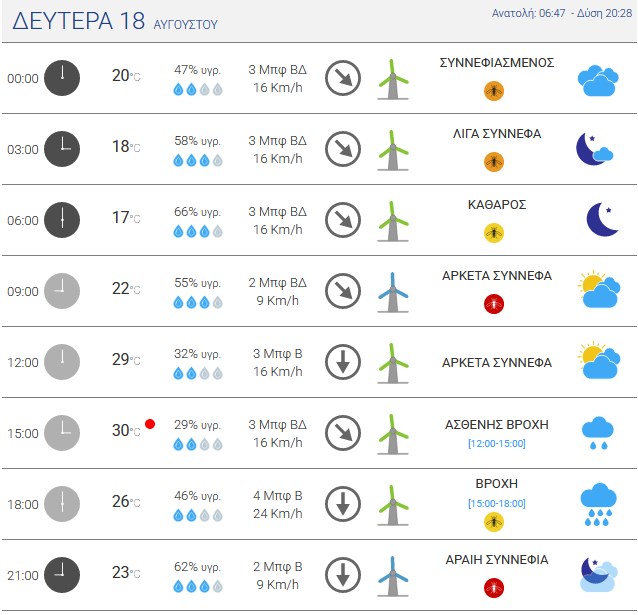Screen dimensions: 638x615
Task: Click the humidity droplets for 66% υγρ.
Action: 198,232
